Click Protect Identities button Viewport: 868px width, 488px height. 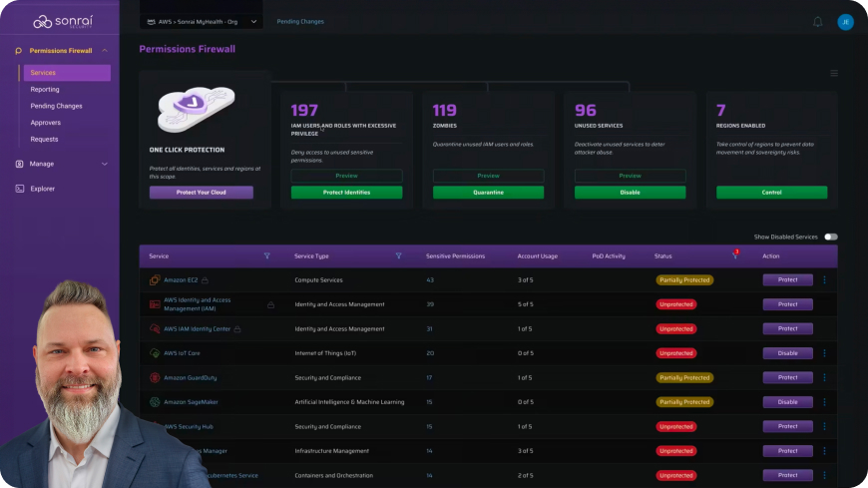[x=346, y=193]
